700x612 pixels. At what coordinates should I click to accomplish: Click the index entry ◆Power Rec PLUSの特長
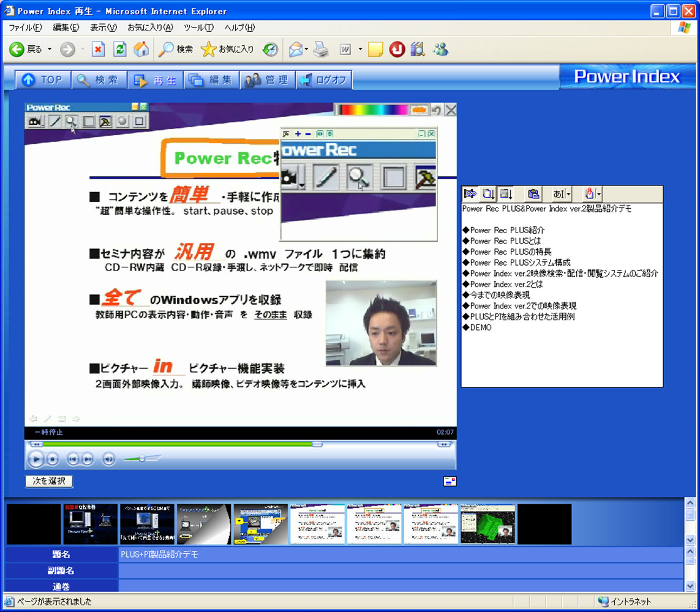(x=507, y=252)
